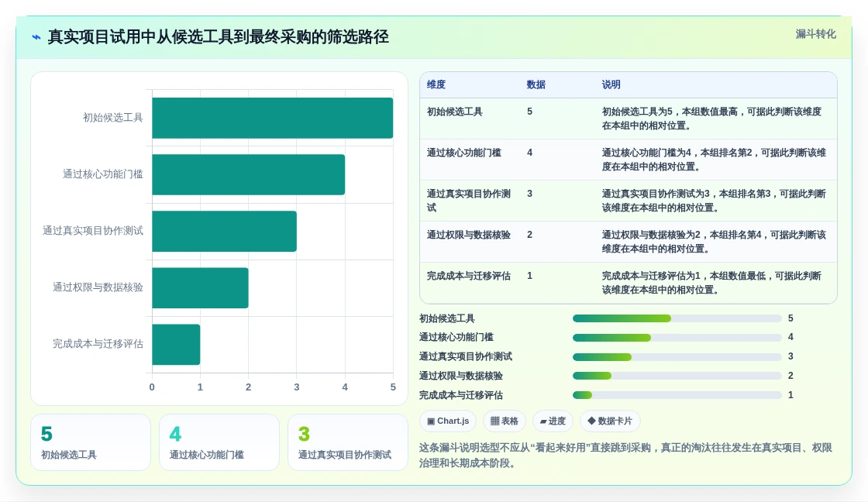This screenshot has height=502, width=868.
Task: Select the Chart.js chip
Action: click(448, 421)
